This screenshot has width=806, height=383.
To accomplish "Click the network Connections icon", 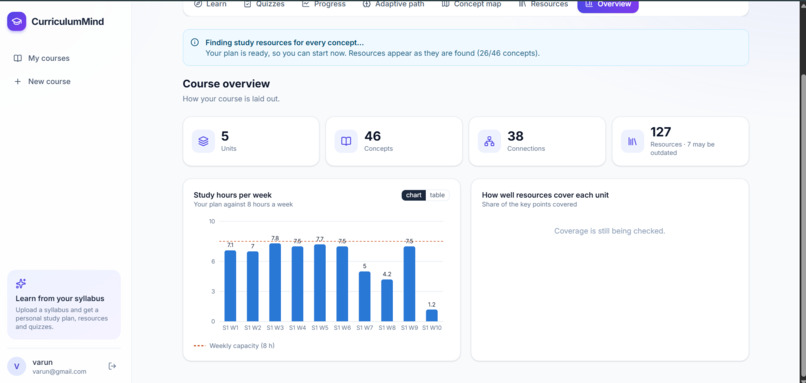I will click(x=489, y=141).
